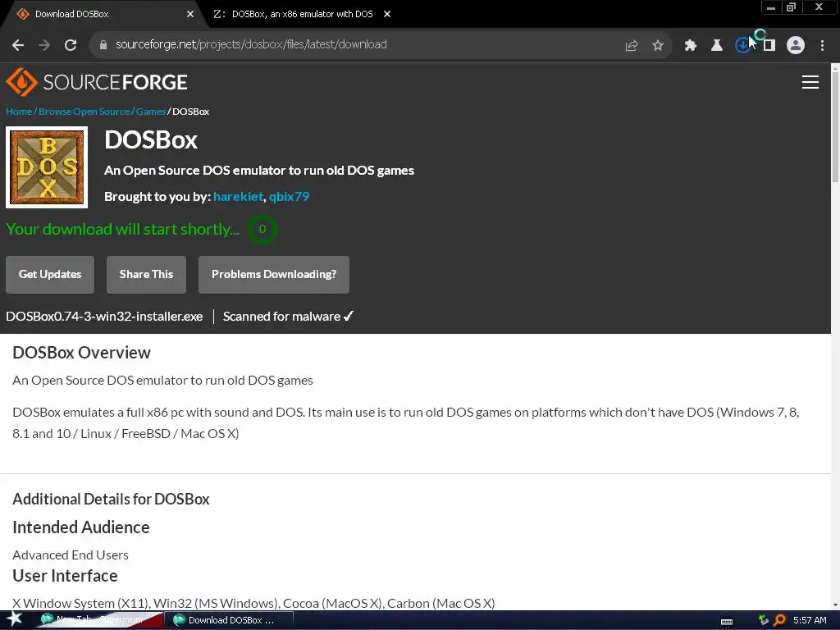The image size is (840, 630).
Task: Go back to the previous page
Action: (x=18, y=45)
